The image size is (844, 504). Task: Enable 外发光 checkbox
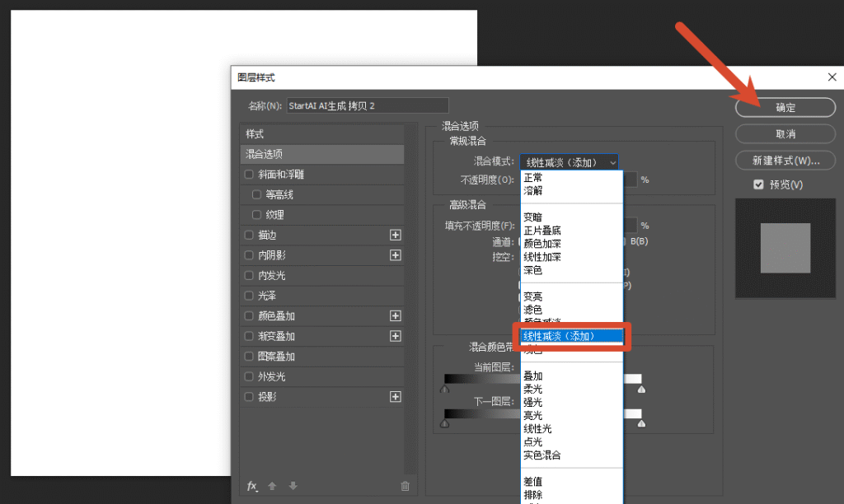249,376
